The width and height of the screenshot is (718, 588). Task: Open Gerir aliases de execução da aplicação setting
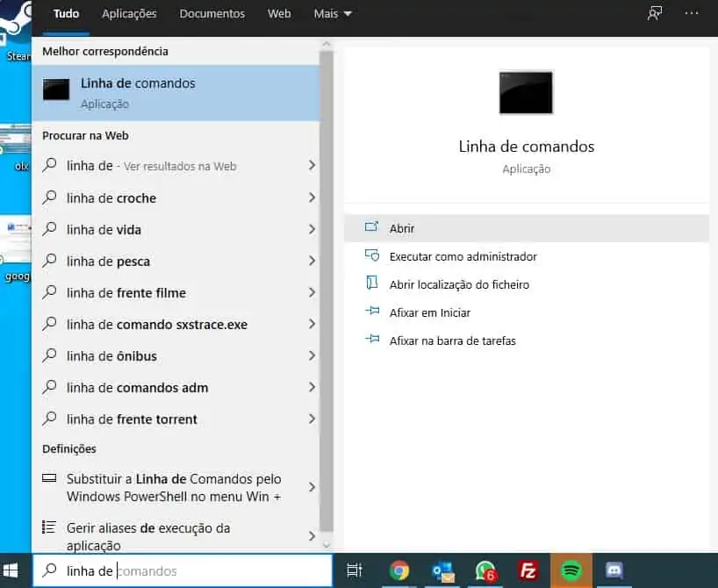click(176, 536)
